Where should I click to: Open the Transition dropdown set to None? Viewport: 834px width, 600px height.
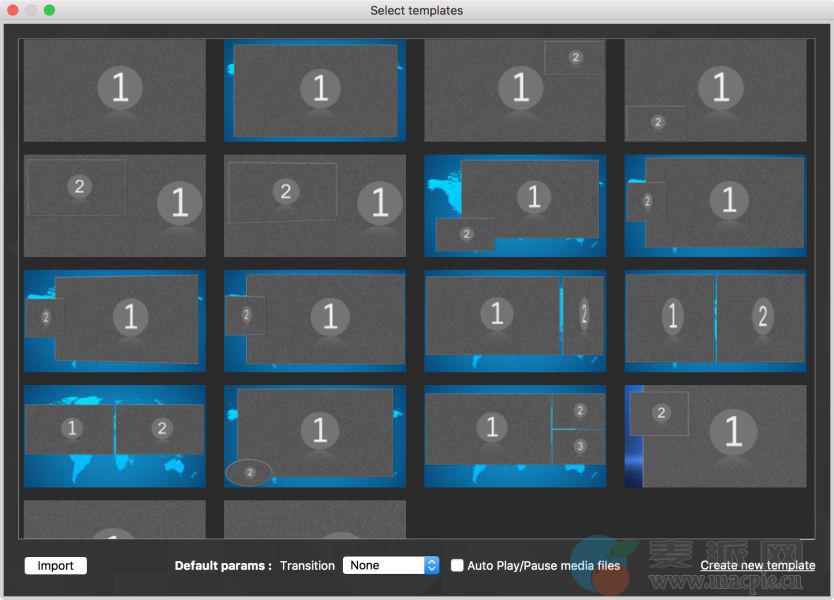click(x=391, y=565)
